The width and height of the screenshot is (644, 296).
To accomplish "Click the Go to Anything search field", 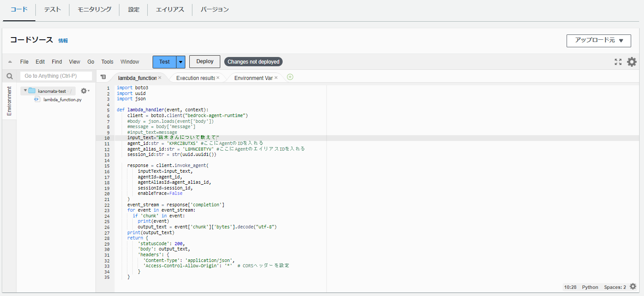I will 56,76.
